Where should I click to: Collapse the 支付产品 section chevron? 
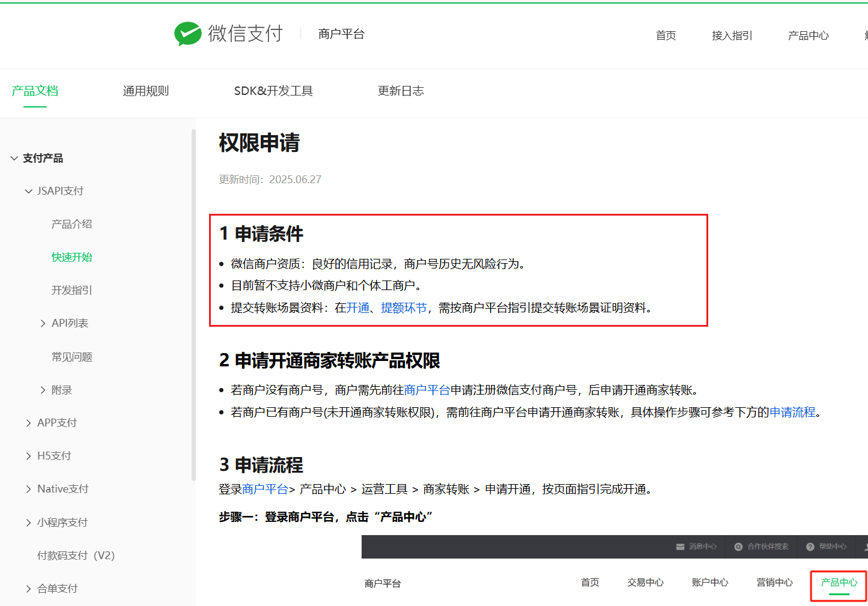click(x=14, y=159)
